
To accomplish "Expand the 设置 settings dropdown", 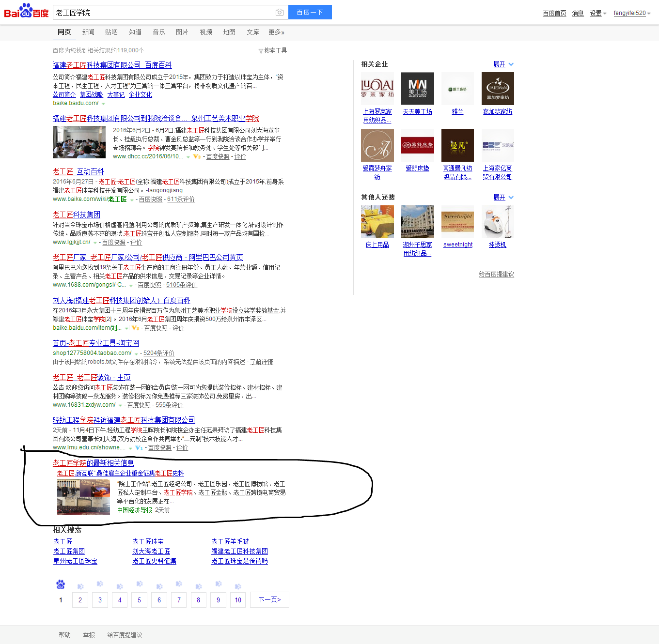I will [x=598, y=13].
